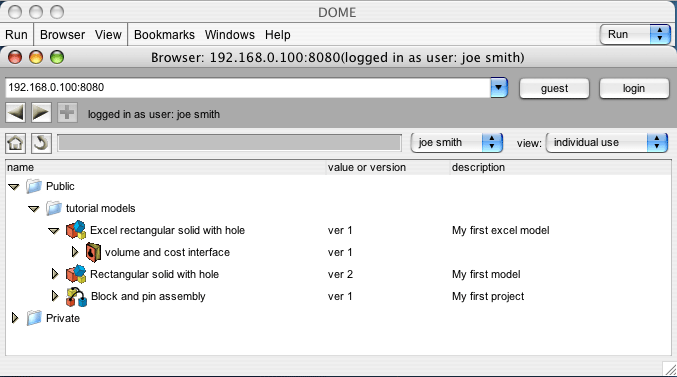The width and height of the screenshot is (677, 377).
Task: Click the gray path field beside refresh
Action: tap(230, 143)
